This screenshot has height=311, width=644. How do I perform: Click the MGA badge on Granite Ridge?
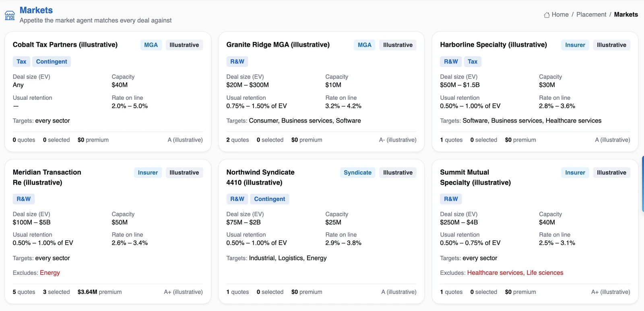tap(365, 45)
